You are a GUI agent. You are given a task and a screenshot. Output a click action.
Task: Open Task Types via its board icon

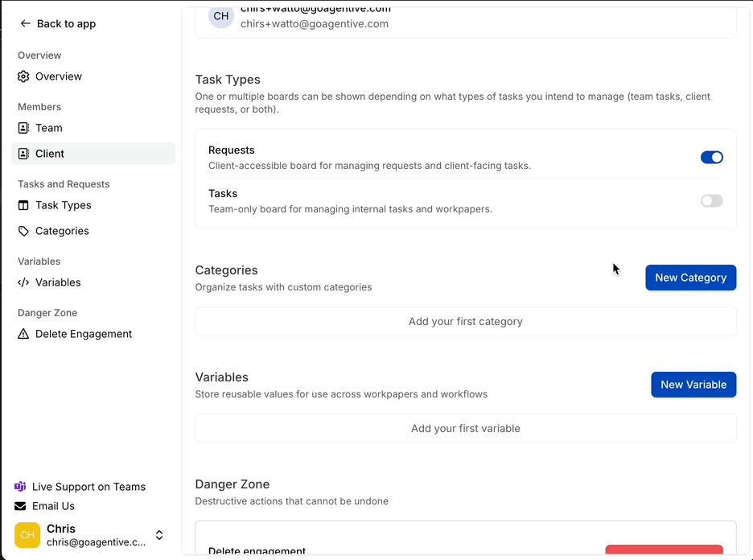[23, 205]
